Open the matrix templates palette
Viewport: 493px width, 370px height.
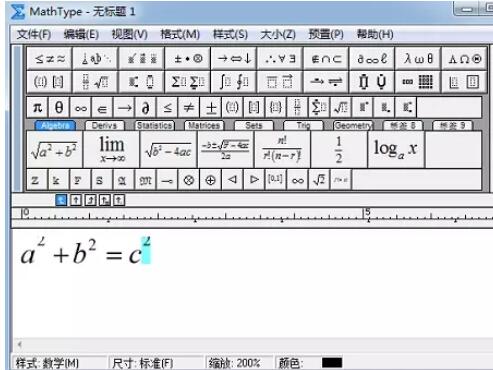(418, 81)
